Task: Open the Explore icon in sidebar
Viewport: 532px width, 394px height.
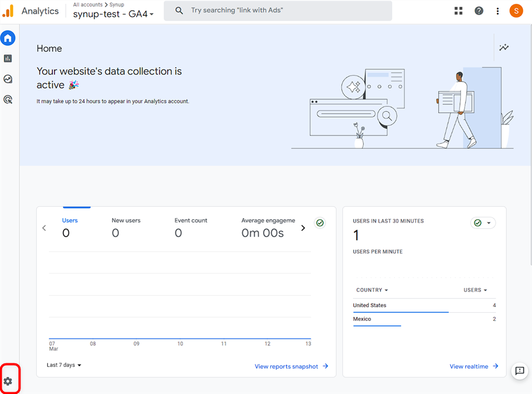Action: tap(8, 79)
